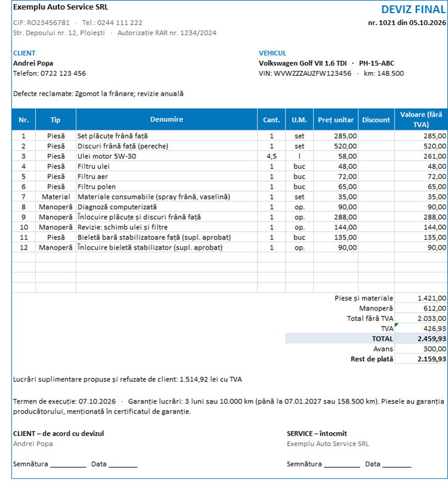Click the green comment indicator on TVA cell
Image resolution: width=448 pixels, height=489 pixels.
[x=397, y=325]
